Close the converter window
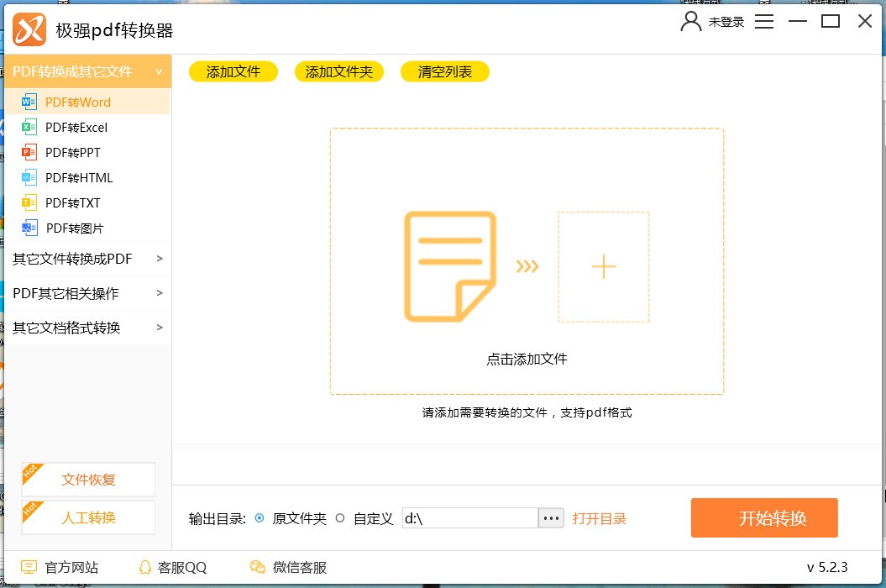This screenshot has width=886, height=588. [864, 22]
